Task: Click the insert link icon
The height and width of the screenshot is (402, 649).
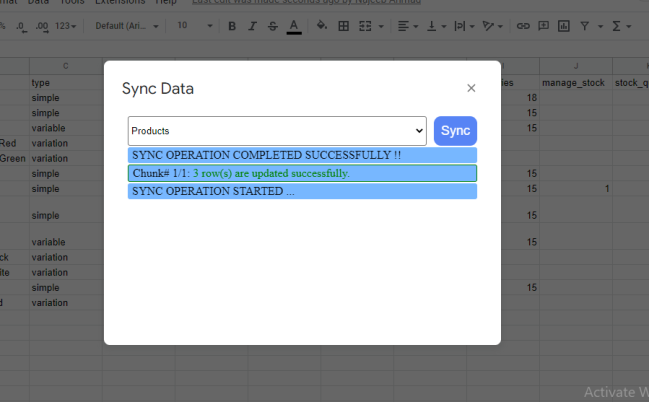Action: point(523,26)
